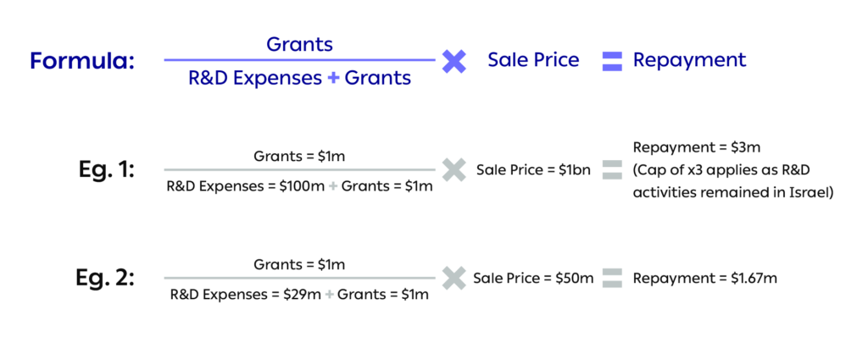Click the gray multiplication sign in Eg. 1

click(453, 169)
